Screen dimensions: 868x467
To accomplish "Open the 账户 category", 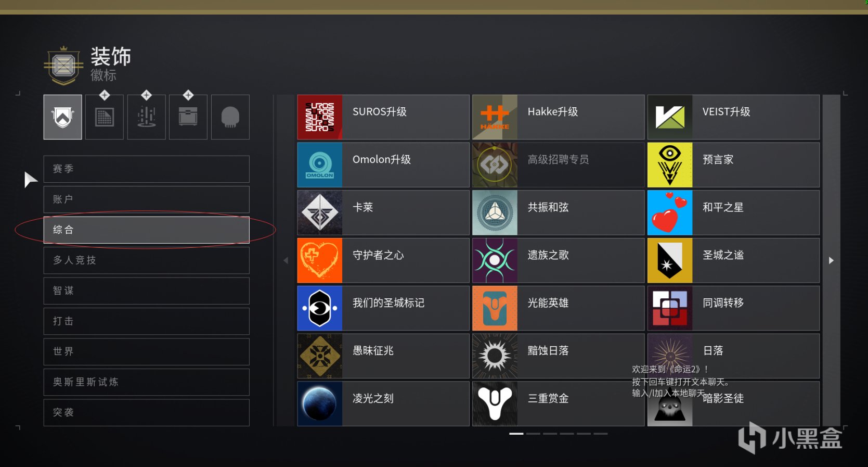I will [146, 199].
